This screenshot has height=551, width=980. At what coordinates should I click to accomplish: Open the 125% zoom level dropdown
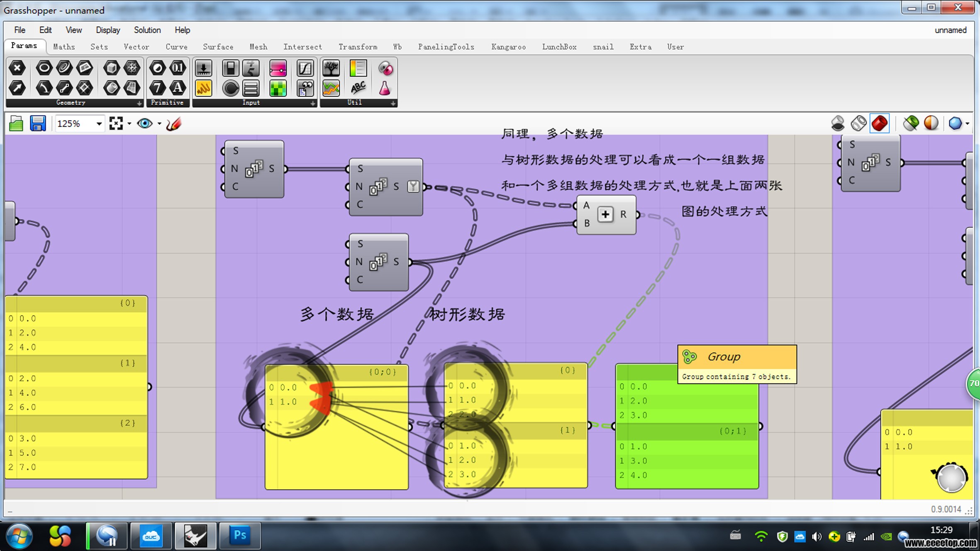pos(99,124)
